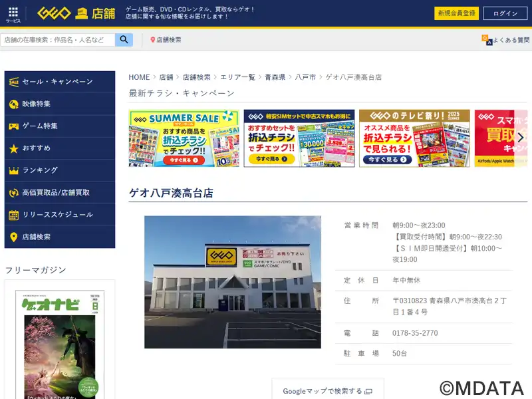The width and height of the screenshot is (532, 399).
Task: Click the FAQ Q&A icon
Action: [487, 40]
